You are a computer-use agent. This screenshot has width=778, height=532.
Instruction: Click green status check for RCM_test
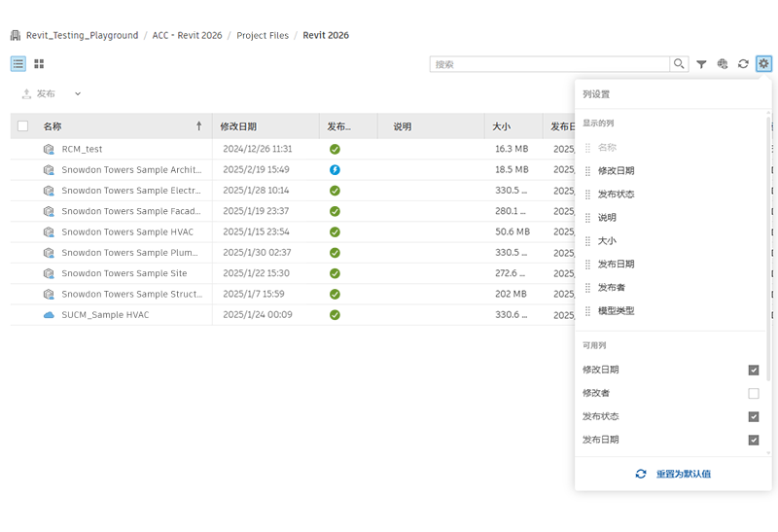click(335, 149)
